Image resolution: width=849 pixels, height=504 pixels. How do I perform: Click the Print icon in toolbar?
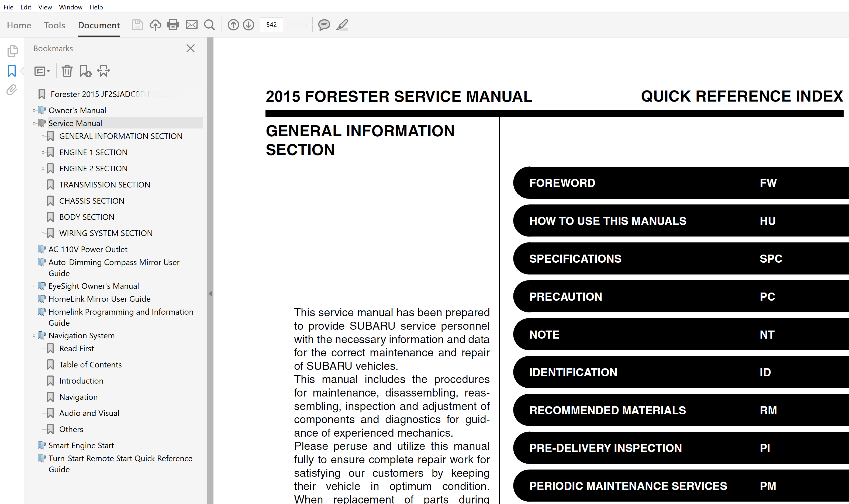click(173, 25)
